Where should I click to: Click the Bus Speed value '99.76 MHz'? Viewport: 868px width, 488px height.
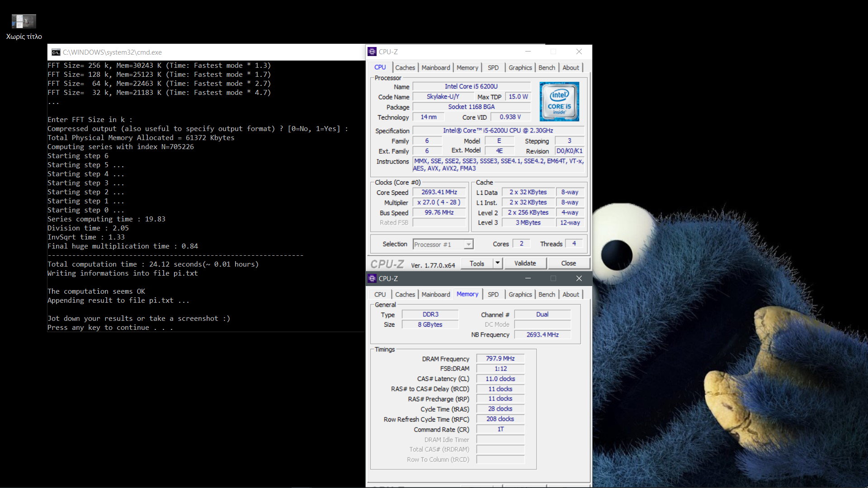coord(439,212)
